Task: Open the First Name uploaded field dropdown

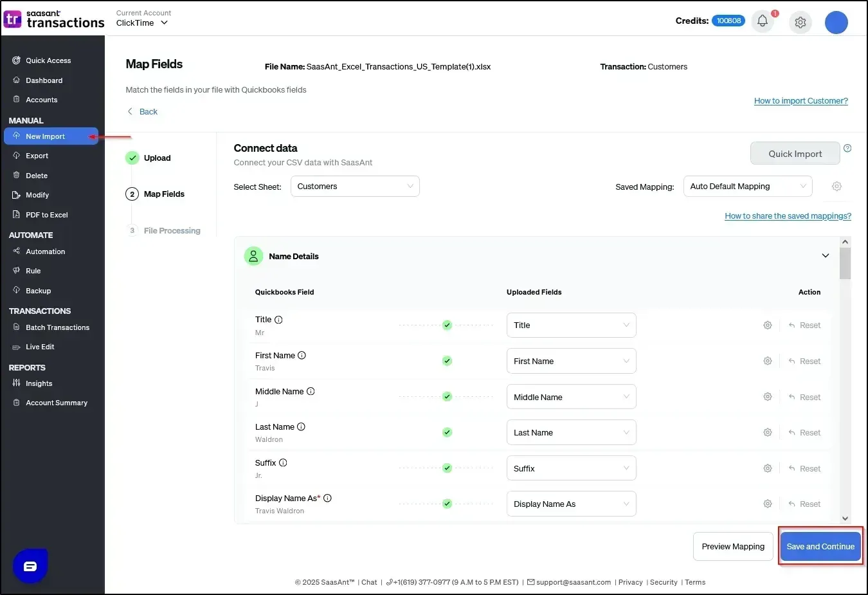Action: 572,362
